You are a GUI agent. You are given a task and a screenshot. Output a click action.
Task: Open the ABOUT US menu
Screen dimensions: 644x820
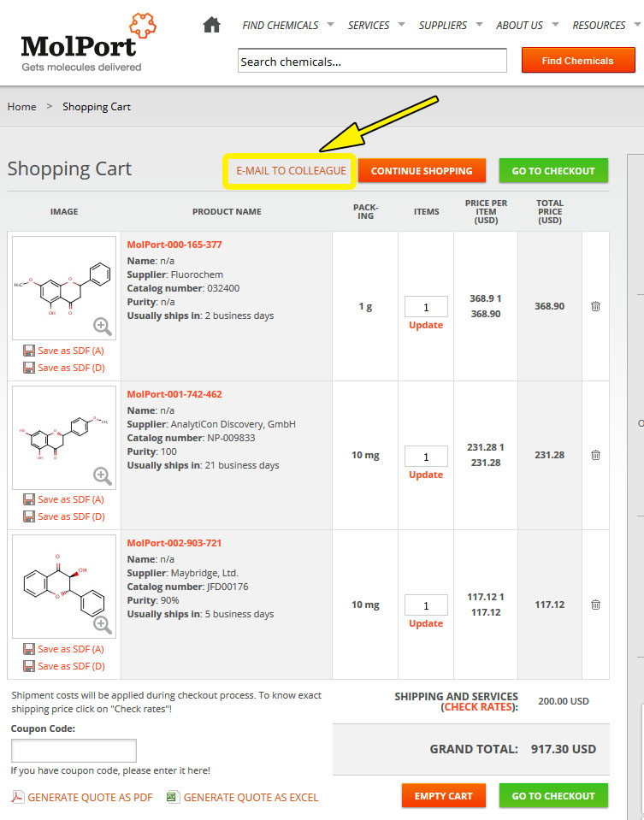tap(519, 25)
